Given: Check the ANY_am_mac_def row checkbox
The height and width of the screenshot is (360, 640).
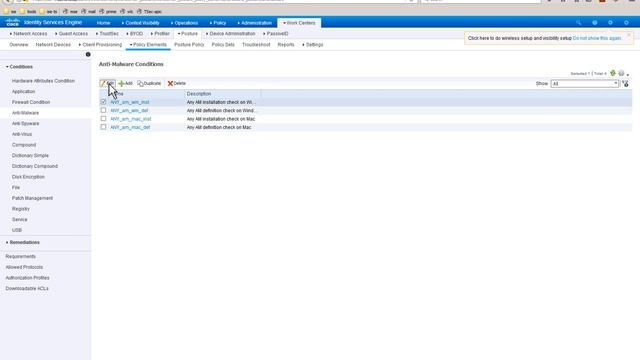Looking at the screenshot, I should tap(103, 127).
